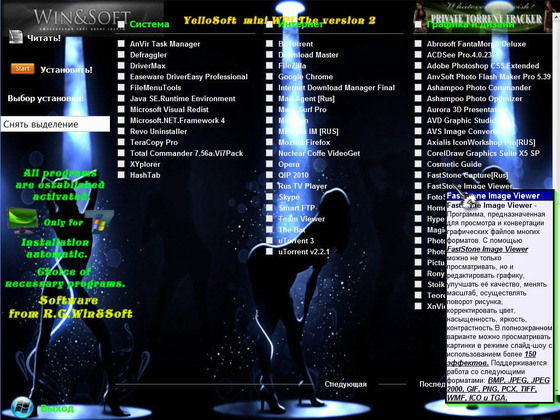Toggle the Графика и дизайн category checkbox
The width and height of the screenshot is (560, 420).
(x=418, y=24)
